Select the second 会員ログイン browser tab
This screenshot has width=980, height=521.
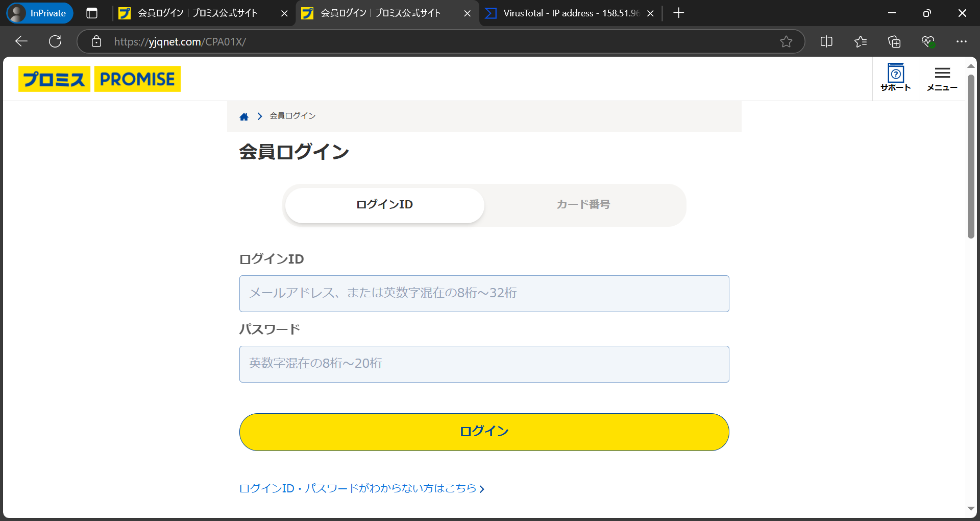381,13
